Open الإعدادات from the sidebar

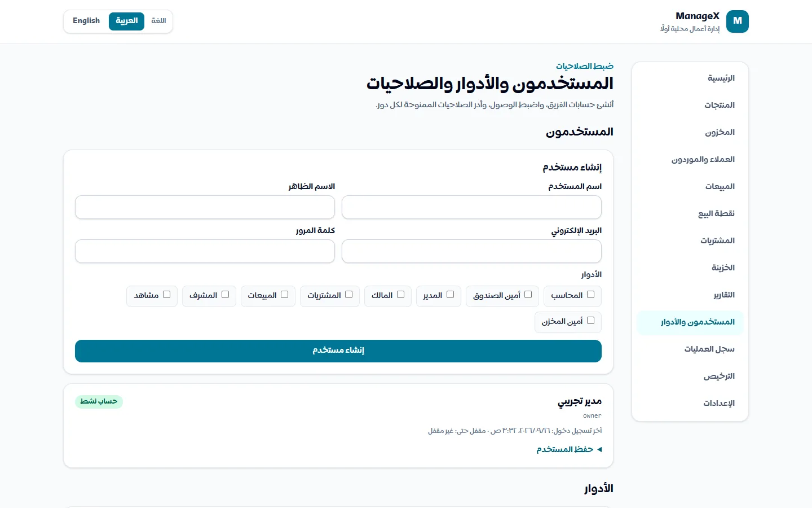[690, 403]
